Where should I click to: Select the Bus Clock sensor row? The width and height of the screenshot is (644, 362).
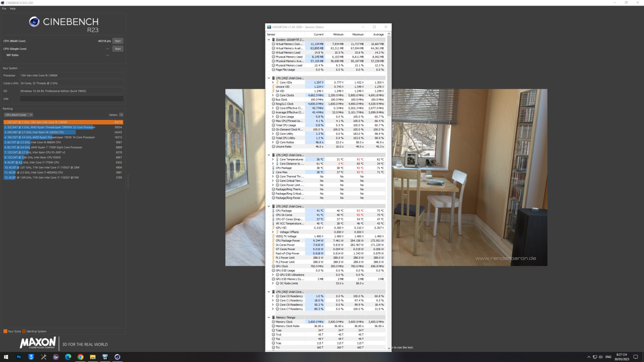[x=326, y=100]
